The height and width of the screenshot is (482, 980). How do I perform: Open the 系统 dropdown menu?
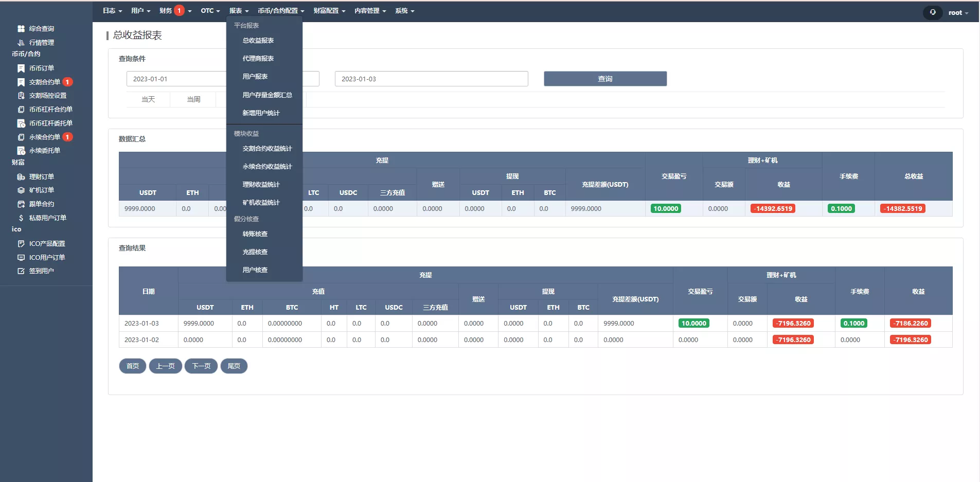404,11
